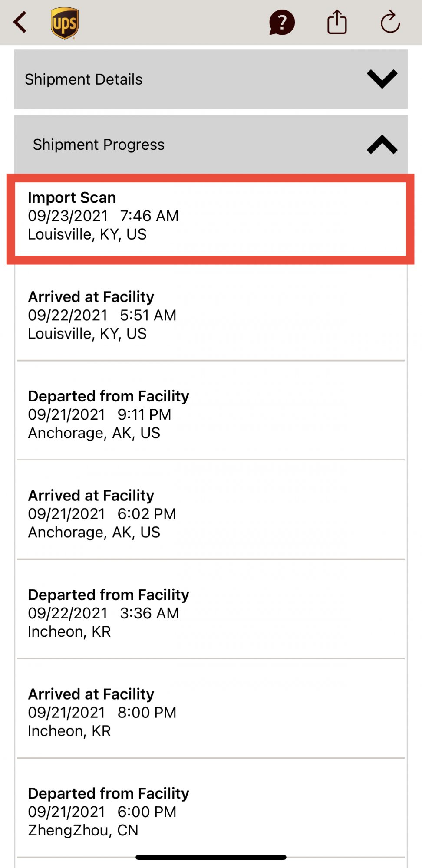
Task: Tap the UPS shield logo
Action: [65, 23]
